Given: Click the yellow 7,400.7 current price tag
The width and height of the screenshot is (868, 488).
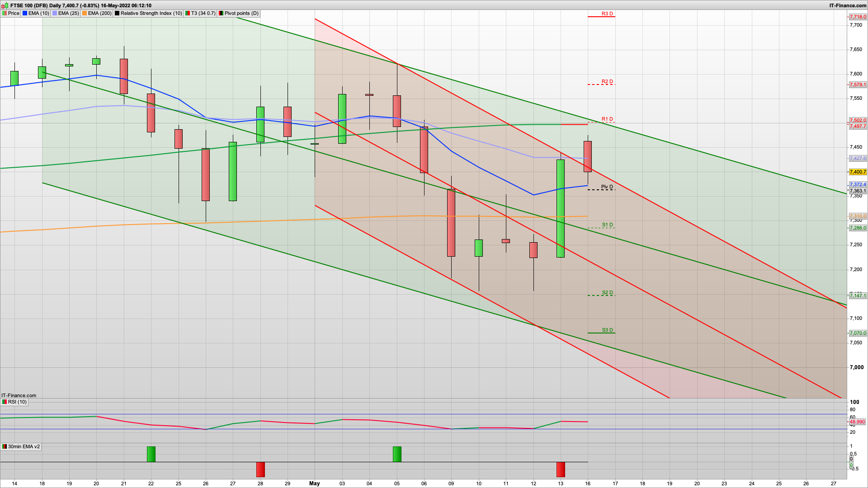Looking at the screenshot, I should pos(858,172).
